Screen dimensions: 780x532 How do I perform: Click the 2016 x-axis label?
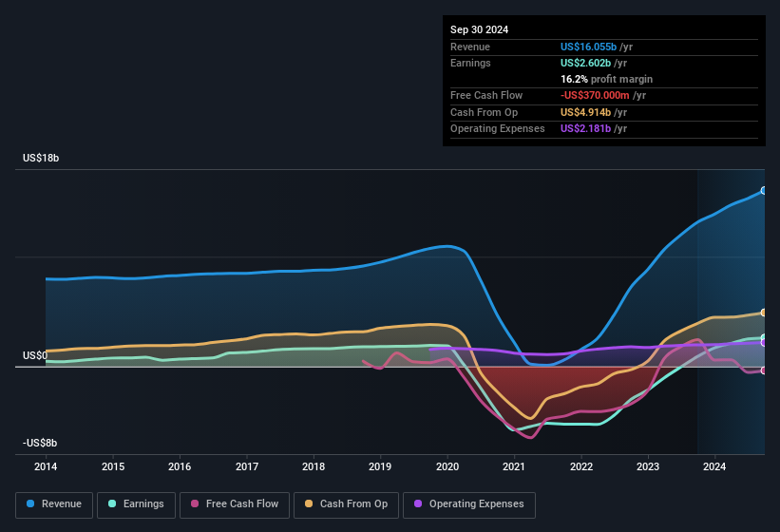(180, 466)
